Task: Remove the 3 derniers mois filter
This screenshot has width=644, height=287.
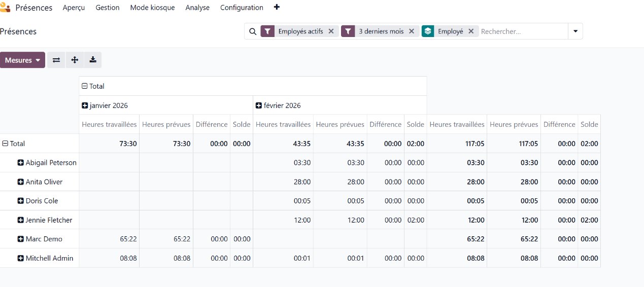Action: coord(412,31)
